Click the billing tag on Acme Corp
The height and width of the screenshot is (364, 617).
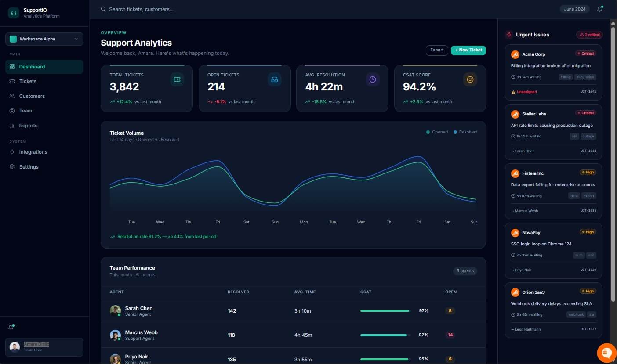coord(566,77)
